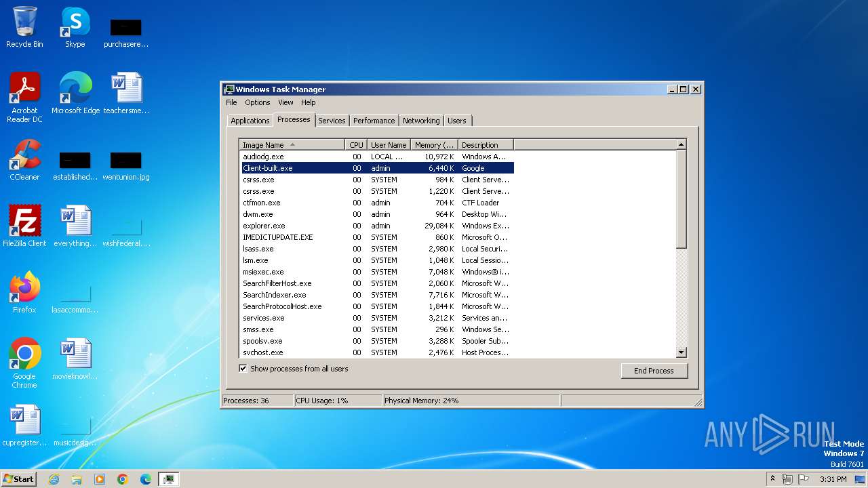Viewport: 868px width, 488px height.
Task: Launch Google Chrome desktop shortcut
Action: coord(24,363)
